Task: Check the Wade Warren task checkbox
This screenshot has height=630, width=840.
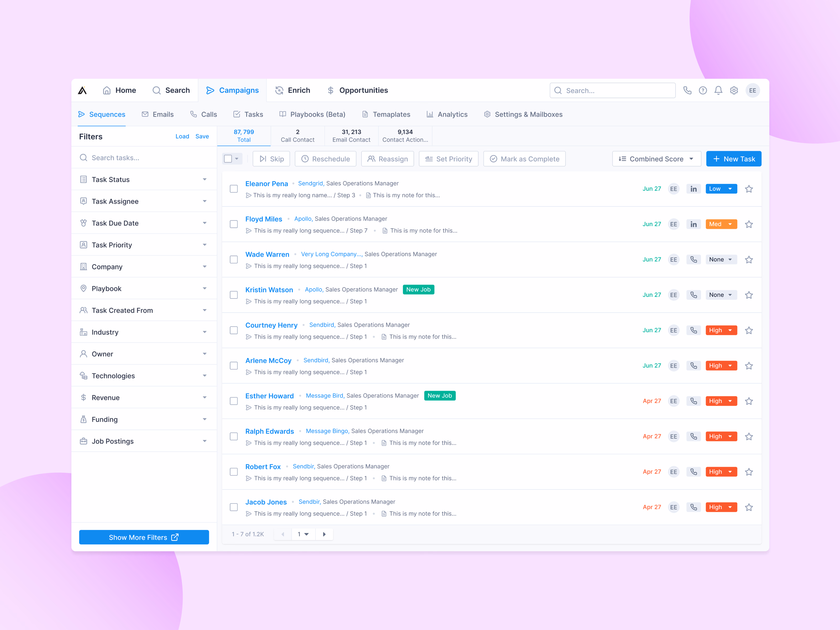Action: pos(234,259)
